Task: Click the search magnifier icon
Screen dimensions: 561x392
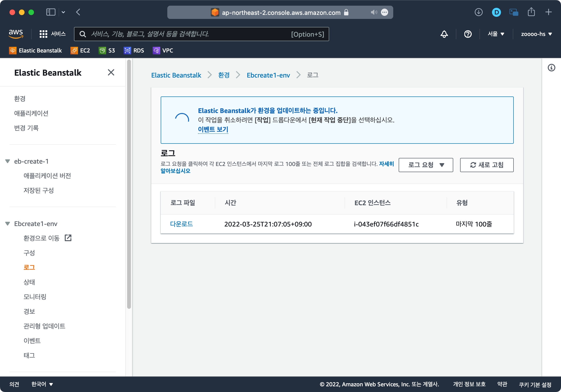Action: pos(83,34)
